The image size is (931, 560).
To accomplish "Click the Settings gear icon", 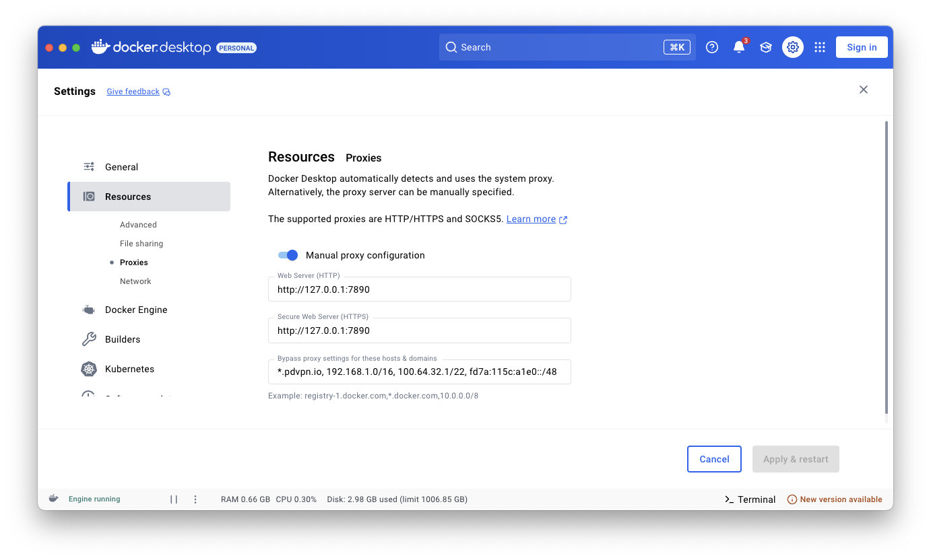I will (793, 47).
